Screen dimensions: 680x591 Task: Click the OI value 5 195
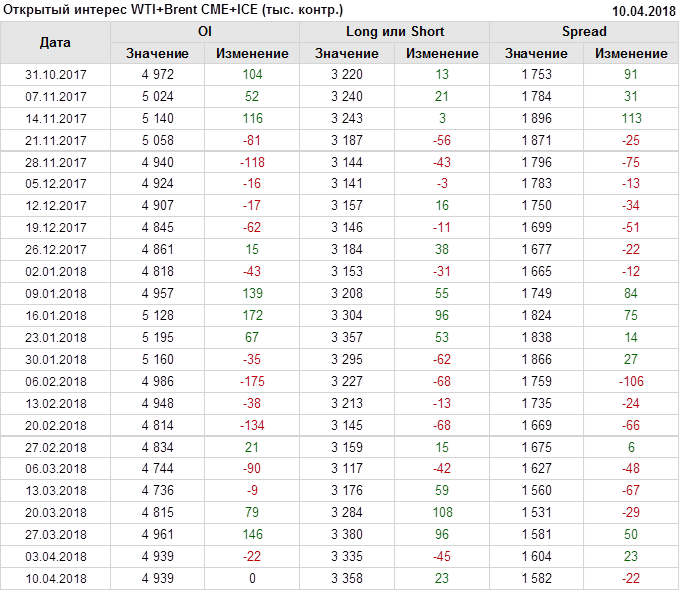[x=157, y=337]
